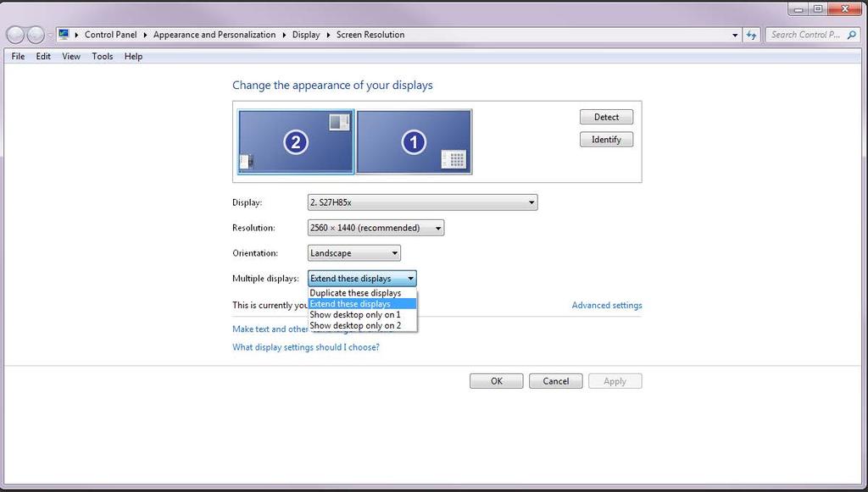
Task: Select the Control Panel breadcrumb
Action: click(x=111, y=34)
